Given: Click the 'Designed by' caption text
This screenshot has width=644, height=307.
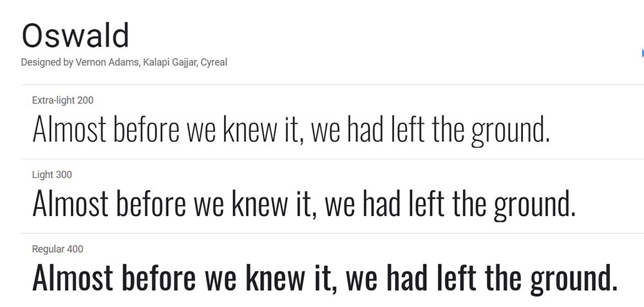Looking at the screenshot, I should (x=47, y=63).
